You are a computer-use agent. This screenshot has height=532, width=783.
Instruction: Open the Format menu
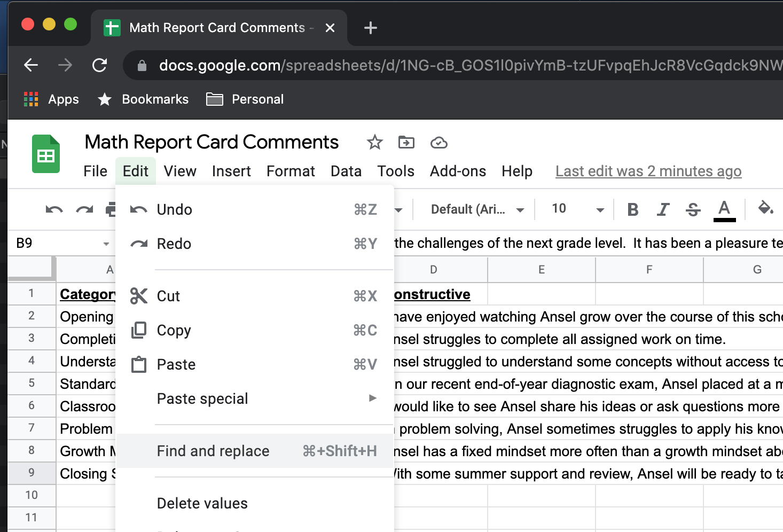(291, 171)
